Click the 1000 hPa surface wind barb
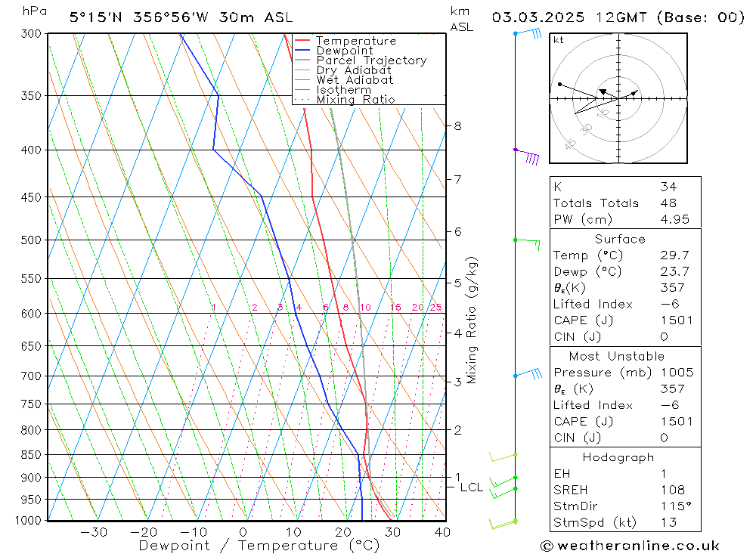 coord(503,524)
